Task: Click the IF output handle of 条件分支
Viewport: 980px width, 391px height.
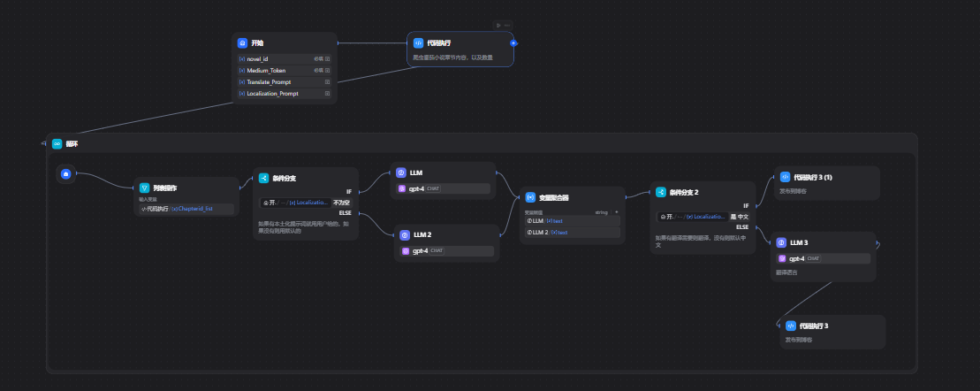Action: pos(359,192)
